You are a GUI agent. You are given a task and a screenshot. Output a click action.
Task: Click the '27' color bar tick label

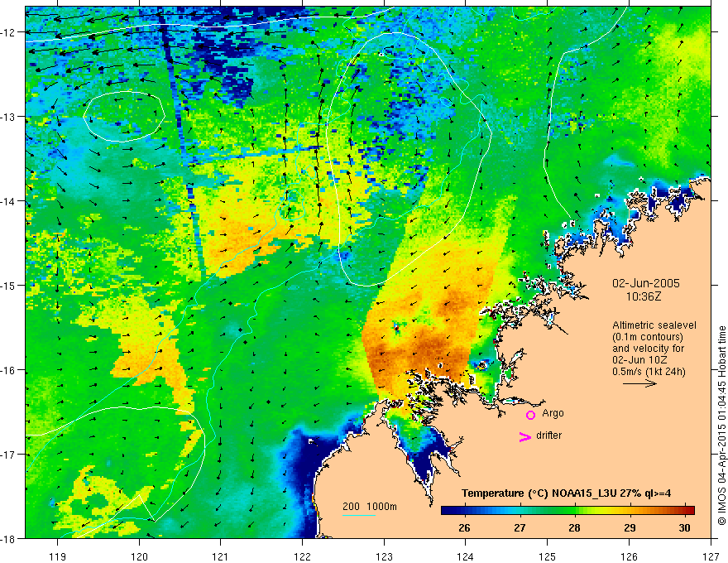(520, 528)
